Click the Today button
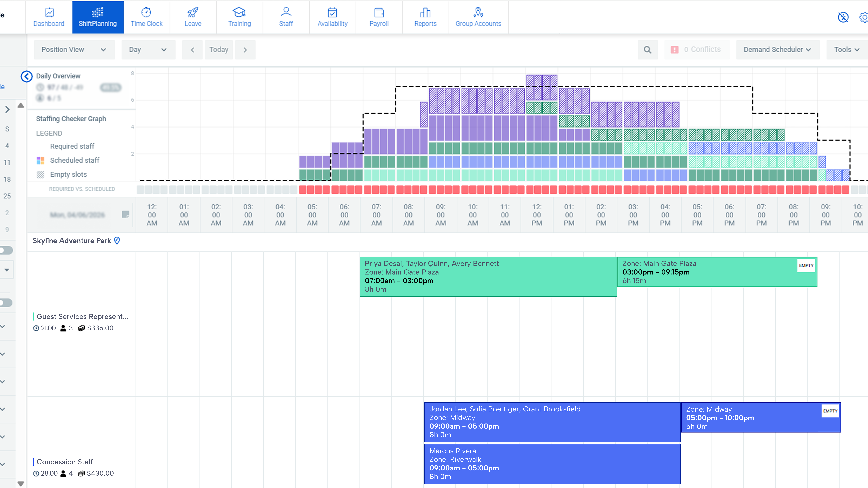This screenshot has width=868, height=488. (x=219, y=50)
